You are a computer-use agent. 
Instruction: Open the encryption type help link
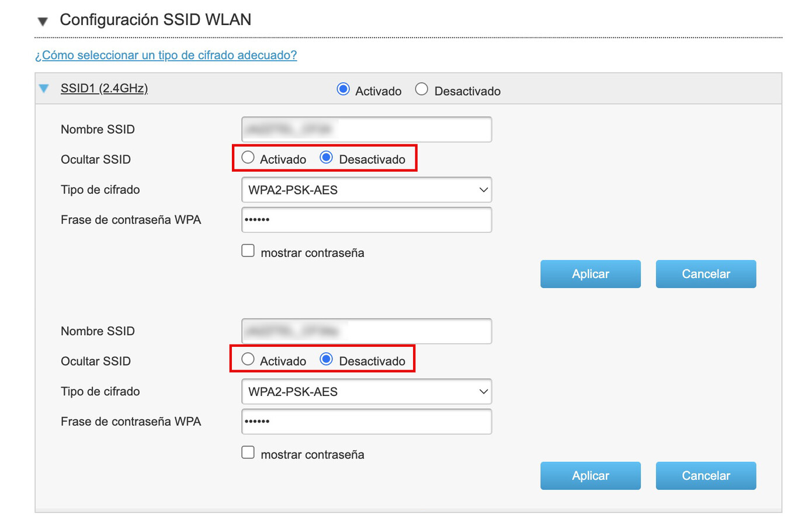(x=165, y=55)
